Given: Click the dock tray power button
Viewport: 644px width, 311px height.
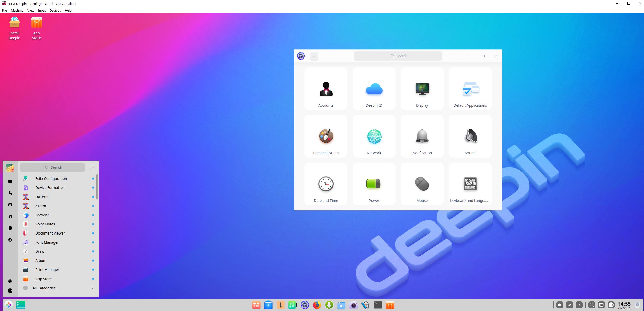Looking at the screenshot, I should click(x=611, y=305).
